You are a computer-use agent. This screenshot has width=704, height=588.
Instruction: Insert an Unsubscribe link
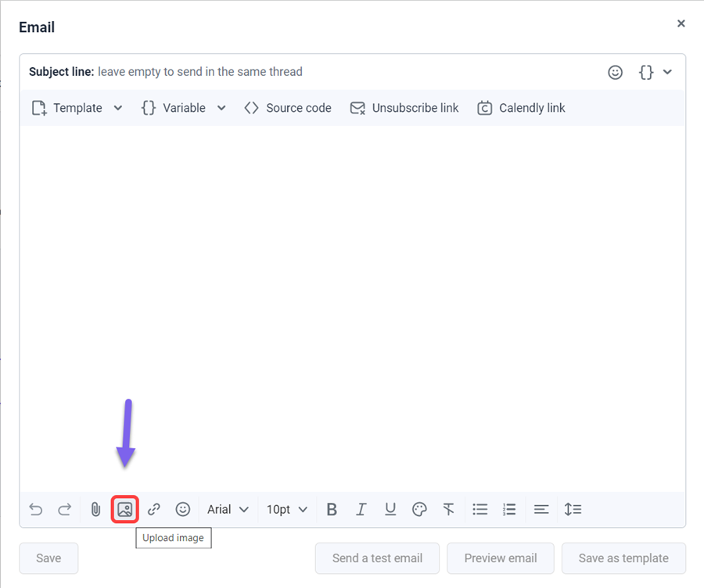(x=404, y=108)
